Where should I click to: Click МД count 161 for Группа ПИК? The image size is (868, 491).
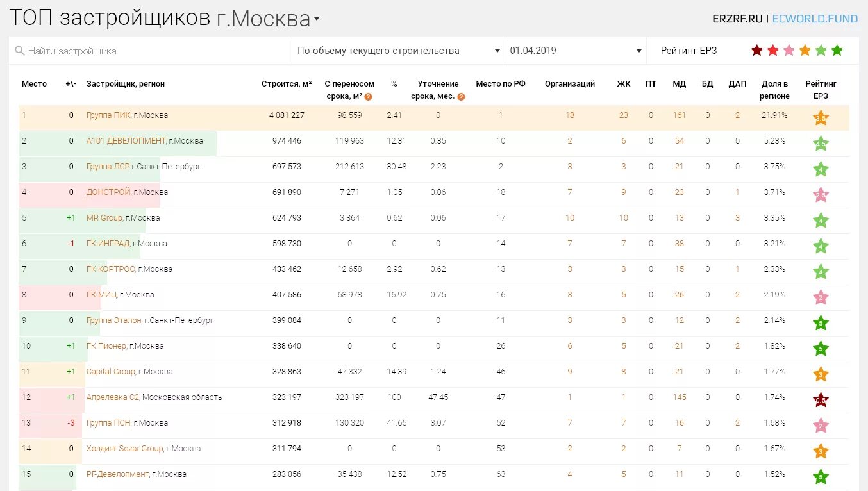tap(680, 115)
